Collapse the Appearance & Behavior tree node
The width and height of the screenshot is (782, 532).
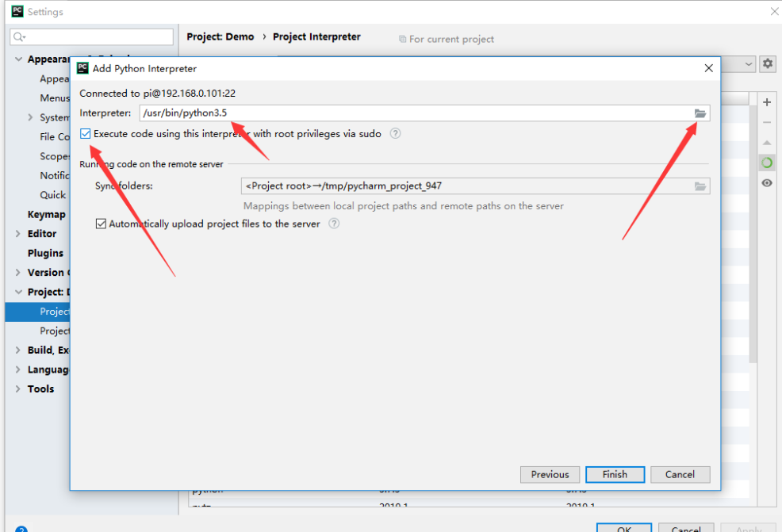point(18,59)
